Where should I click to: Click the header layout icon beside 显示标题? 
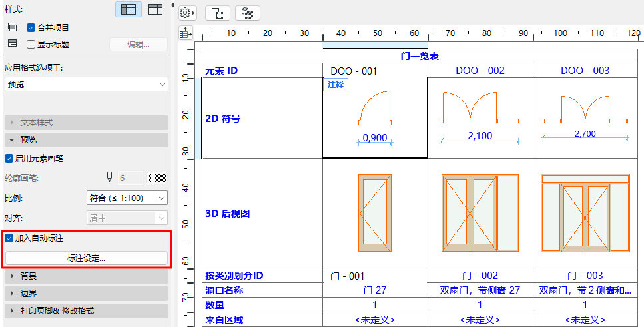point(13,43)
